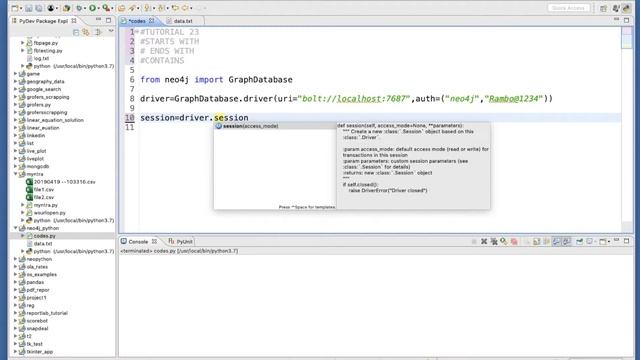This screenshot has width=640, height=360.
Task: Close the codes editor tab
Action: [151, 20]
